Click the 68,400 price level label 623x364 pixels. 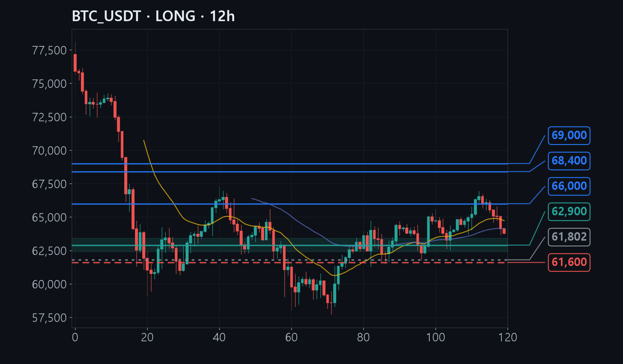[x=569, y=161]
